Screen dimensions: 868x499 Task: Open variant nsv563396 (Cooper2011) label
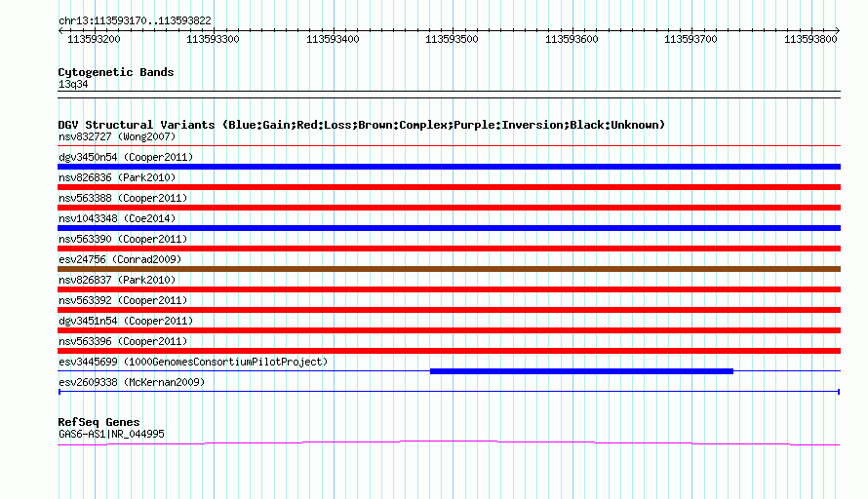[x=123, y=341]
